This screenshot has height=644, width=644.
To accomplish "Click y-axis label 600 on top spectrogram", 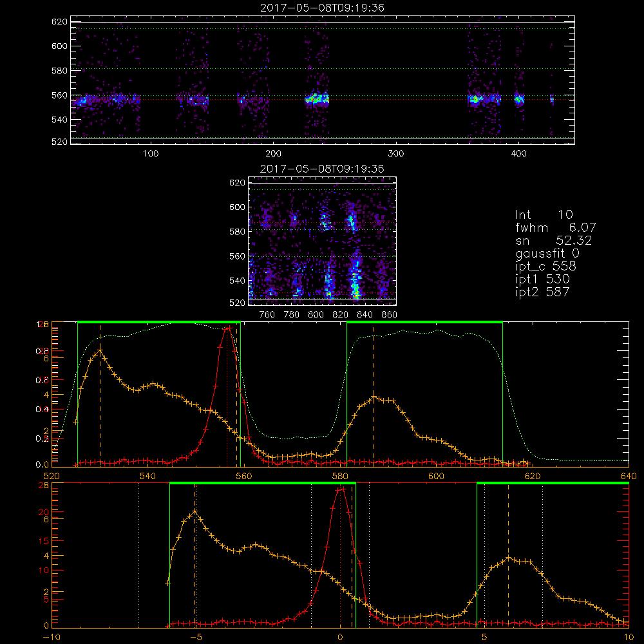I will pyautogui.click(x=59, y=46).
